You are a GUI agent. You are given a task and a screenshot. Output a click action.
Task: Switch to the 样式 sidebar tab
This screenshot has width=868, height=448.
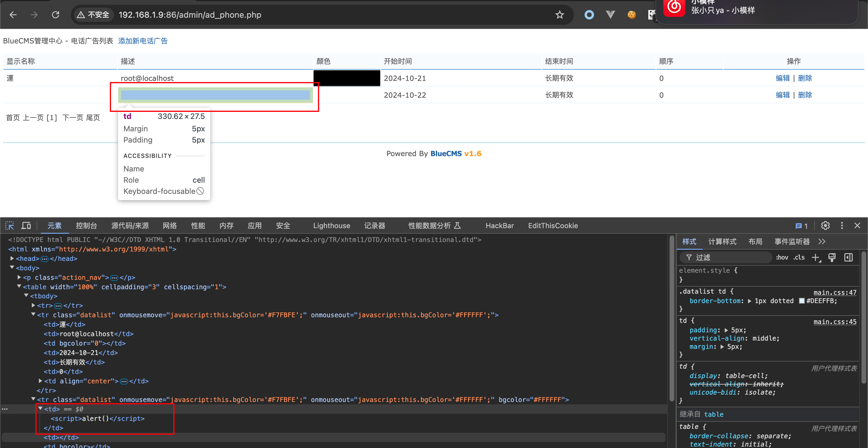[x=689, y=241]
